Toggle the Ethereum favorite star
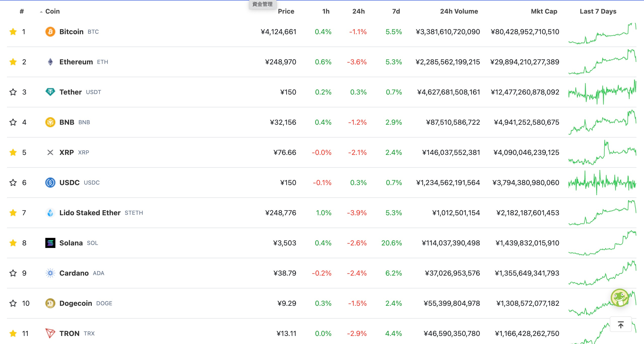Screen dimensions: 644x344 point(13,62)
